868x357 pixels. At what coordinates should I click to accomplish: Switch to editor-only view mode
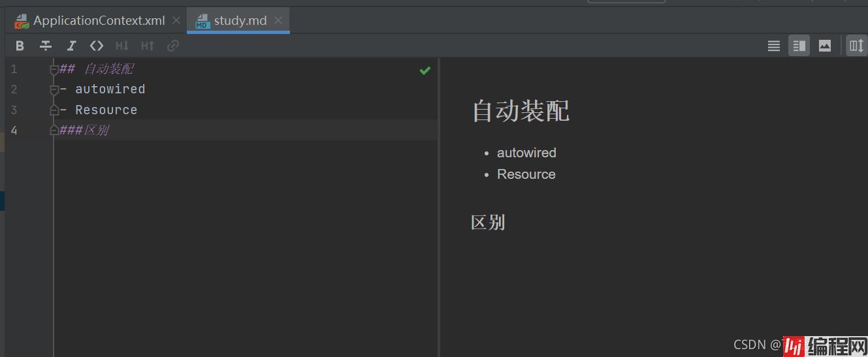(774, 46)
